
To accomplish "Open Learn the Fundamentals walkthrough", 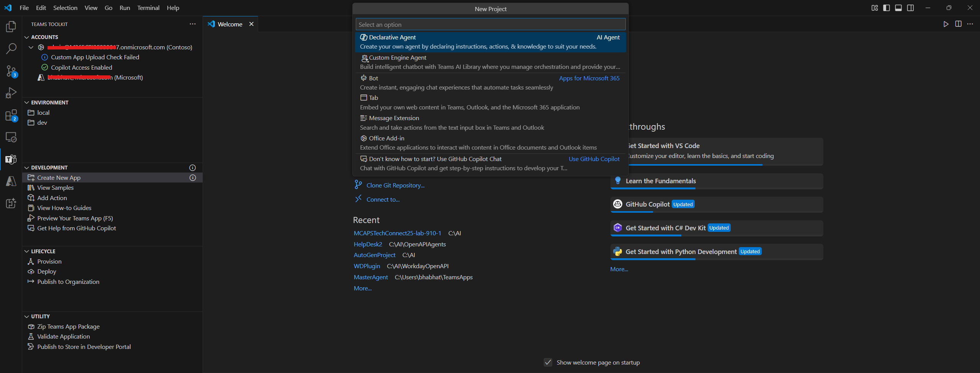I will (717, 181).
